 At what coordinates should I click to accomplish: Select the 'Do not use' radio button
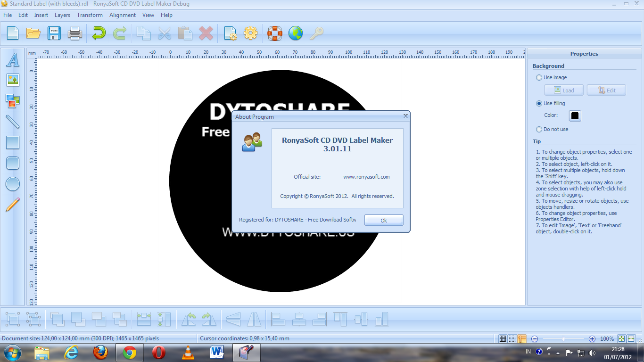tap(539, 129)
